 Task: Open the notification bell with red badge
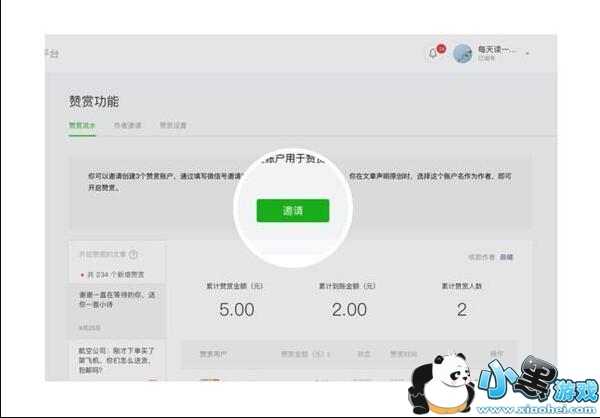point(434,53)
